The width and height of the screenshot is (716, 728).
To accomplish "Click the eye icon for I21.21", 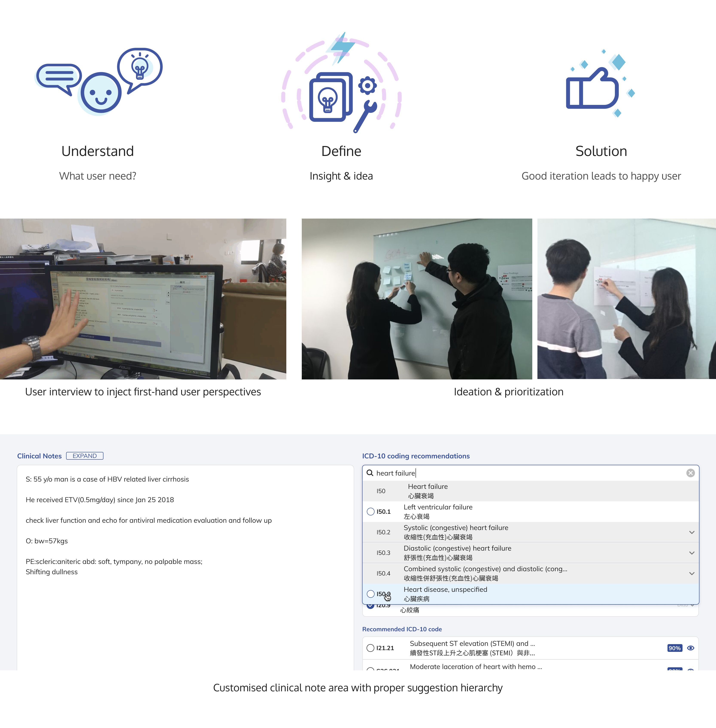I will coord(690,648).
